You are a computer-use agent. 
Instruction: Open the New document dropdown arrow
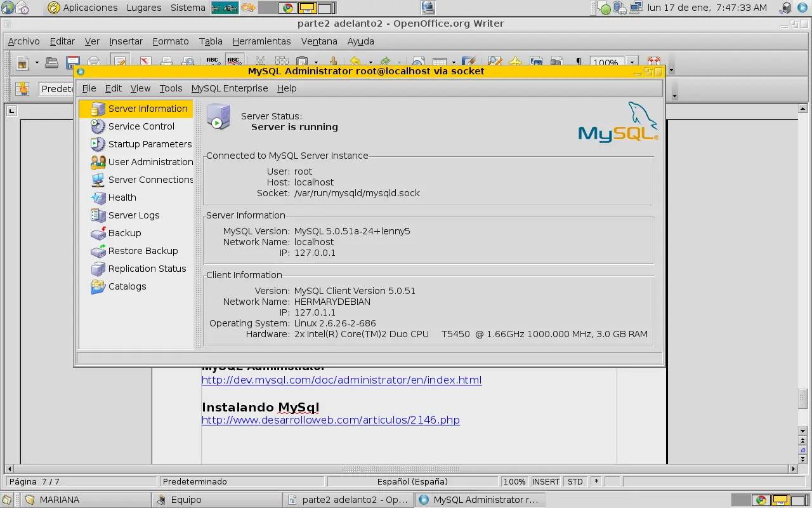pyautogui.click(x=37, y=62)
